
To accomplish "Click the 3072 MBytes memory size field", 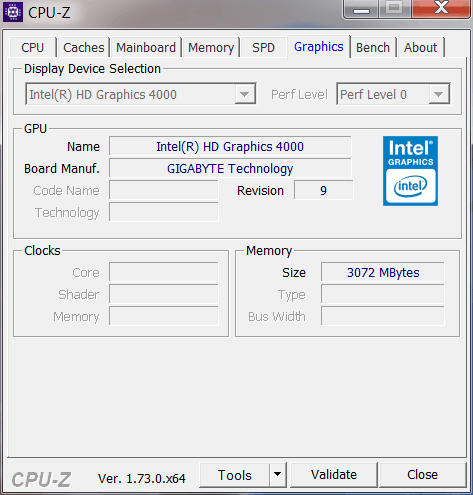I will pos(383,272).
